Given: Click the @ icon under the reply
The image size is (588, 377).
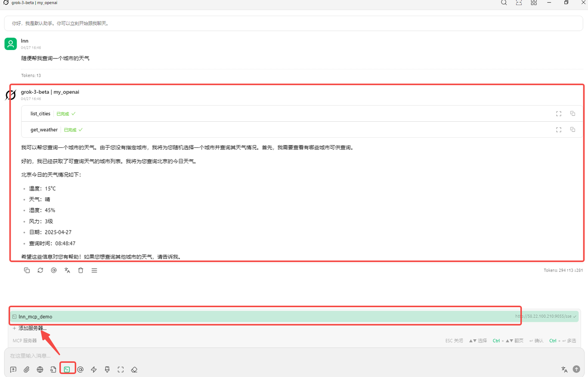Looking at the screenshot, I should point(54,270).
